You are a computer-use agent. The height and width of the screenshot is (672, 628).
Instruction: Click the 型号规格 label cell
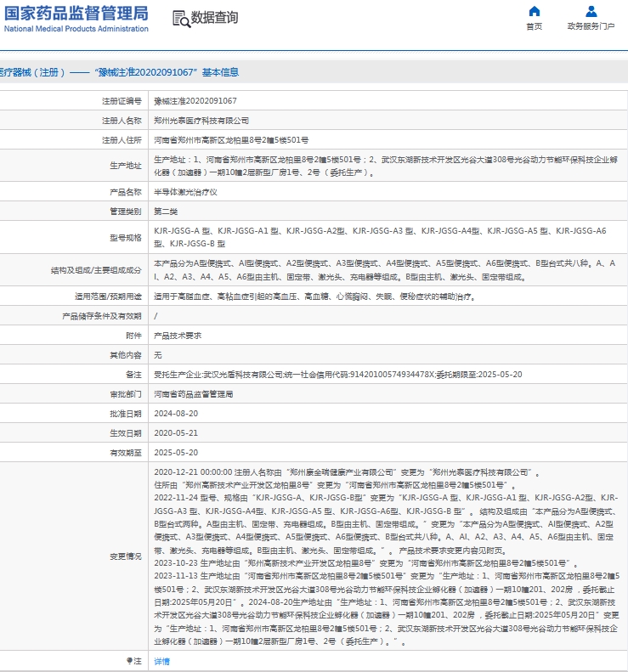[x=126, y=237]
